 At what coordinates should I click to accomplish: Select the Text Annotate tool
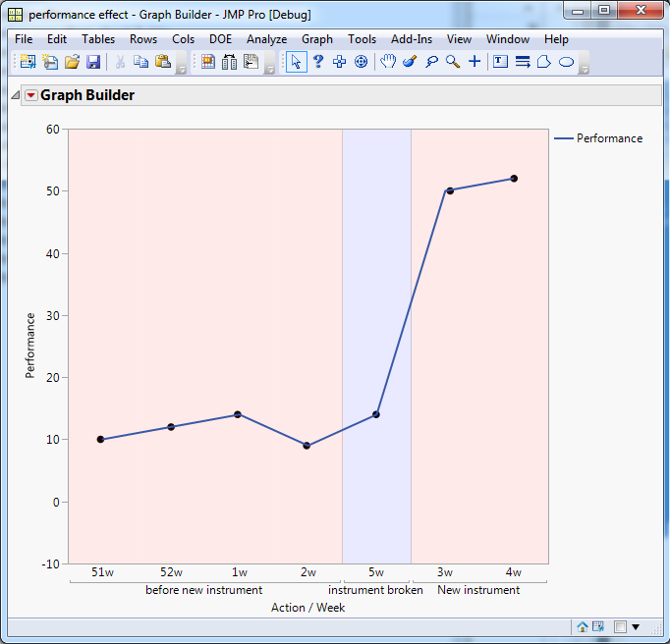point(500,62)
